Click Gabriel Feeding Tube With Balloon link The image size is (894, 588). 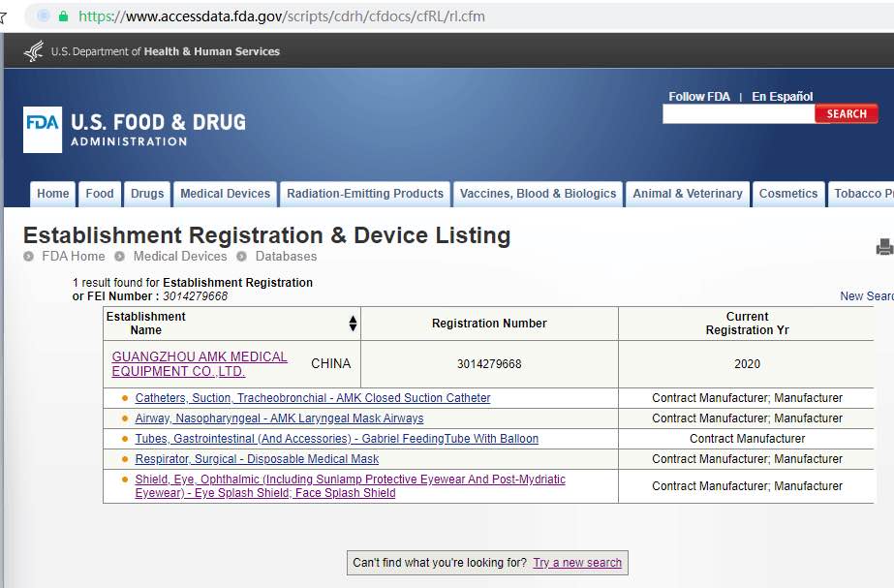(x=336, y=439)
